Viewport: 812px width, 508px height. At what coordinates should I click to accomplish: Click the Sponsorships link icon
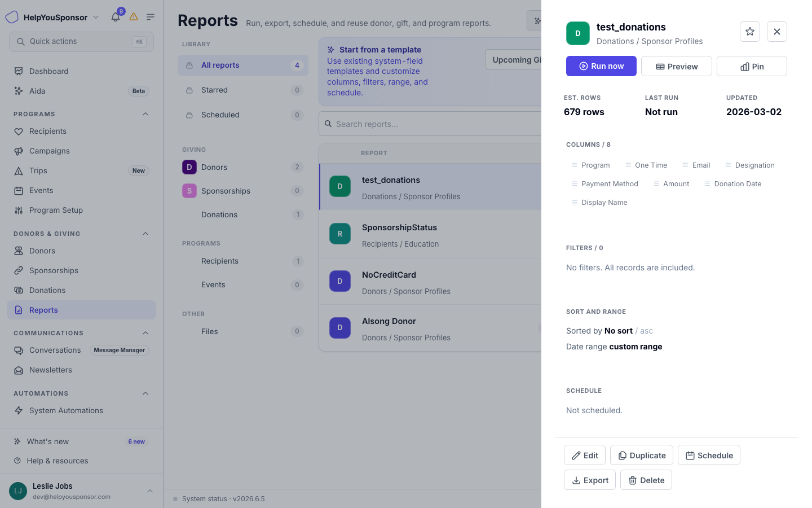[19, 270]
